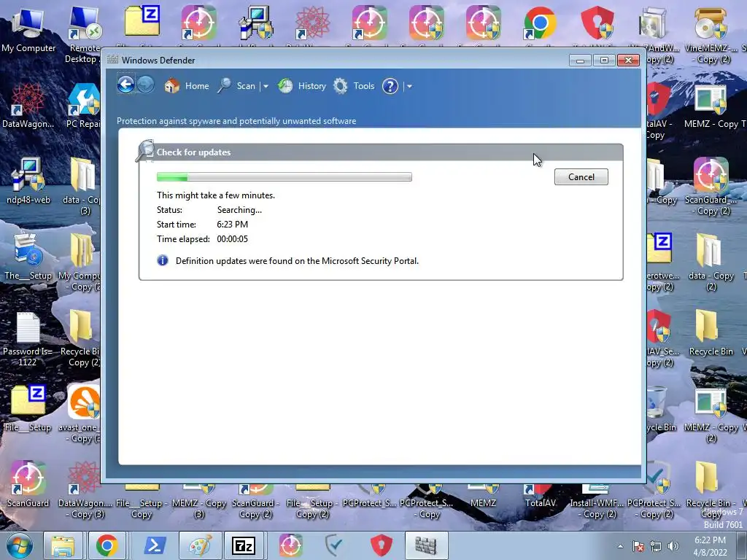Click the greyed Forward arrow in Defender
Screen dimensions: 747x560
tap(146, 85)
